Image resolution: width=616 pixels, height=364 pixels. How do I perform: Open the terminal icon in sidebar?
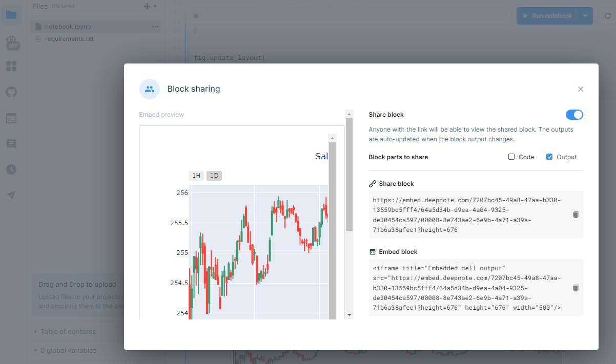(x=11, y=118)
